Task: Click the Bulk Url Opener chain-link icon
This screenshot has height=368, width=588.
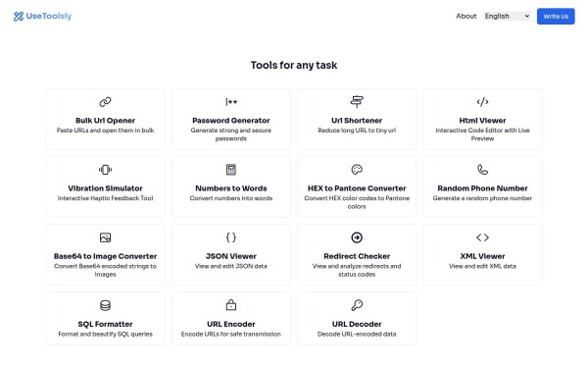Action: coord(105,102)
